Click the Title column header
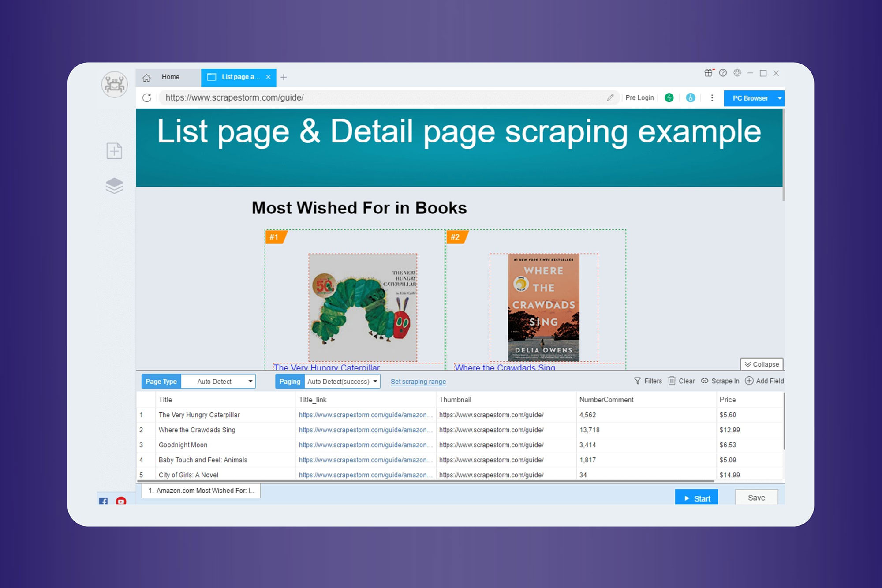 [225, 400]
